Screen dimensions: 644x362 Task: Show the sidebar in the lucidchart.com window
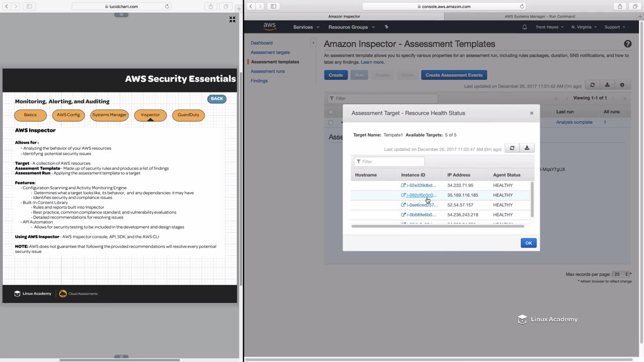pos(29,7)
